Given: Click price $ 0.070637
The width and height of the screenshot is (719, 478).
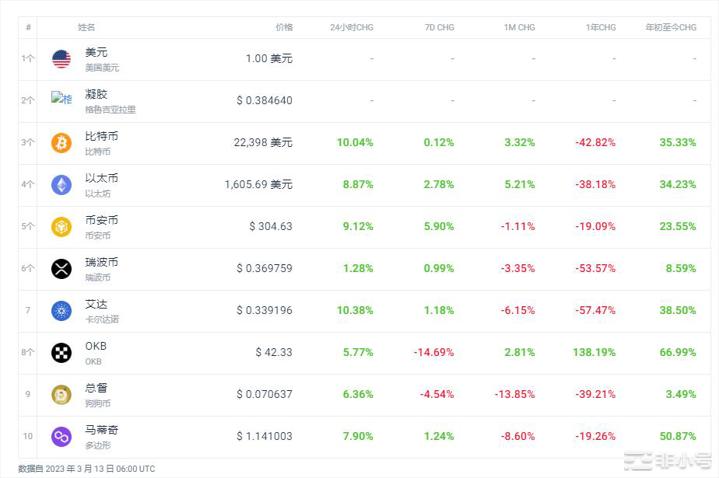Looking at the screenshot, I should [x=265, y=395].
